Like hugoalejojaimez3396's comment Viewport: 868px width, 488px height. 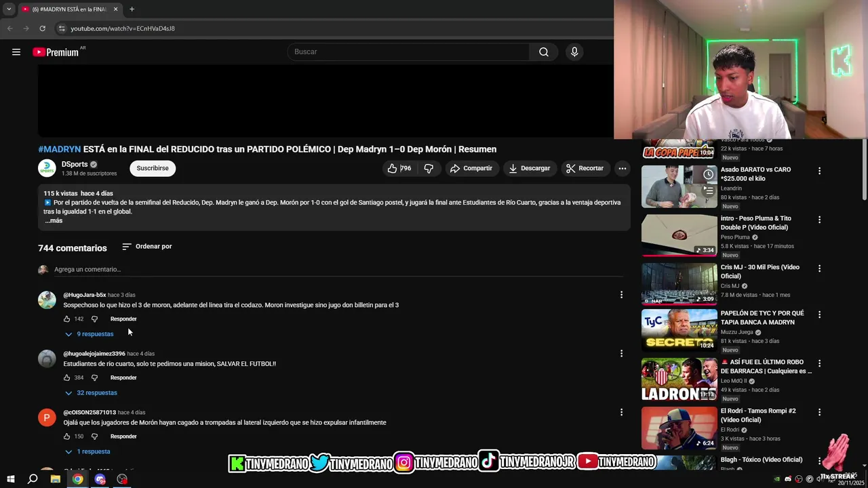(x=67, y=378)
